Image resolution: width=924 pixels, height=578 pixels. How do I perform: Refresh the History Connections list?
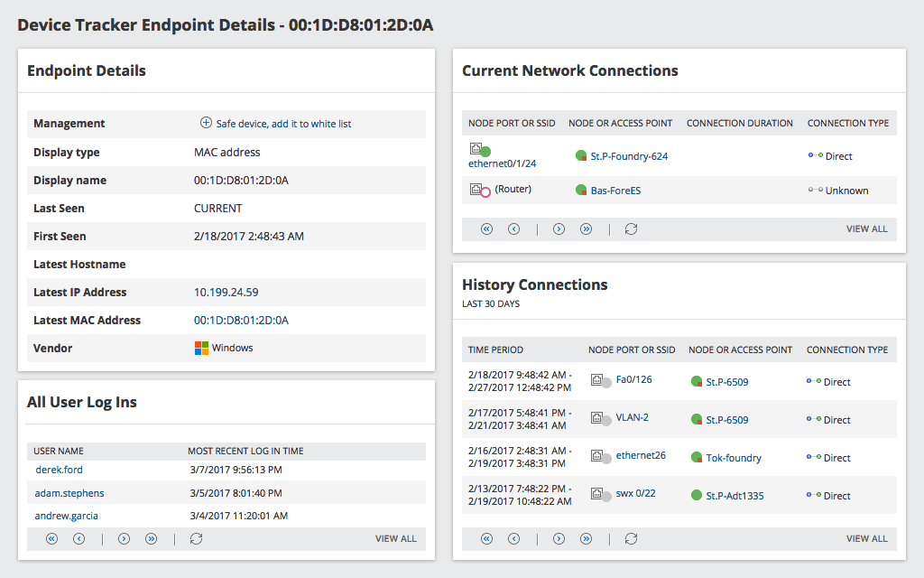click(631, 538)
